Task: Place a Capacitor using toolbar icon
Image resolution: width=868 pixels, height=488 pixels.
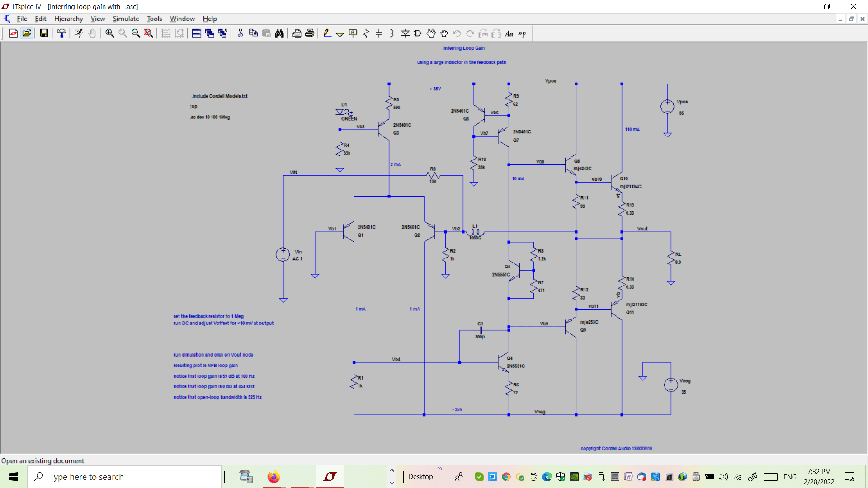Action: (379, 33)
